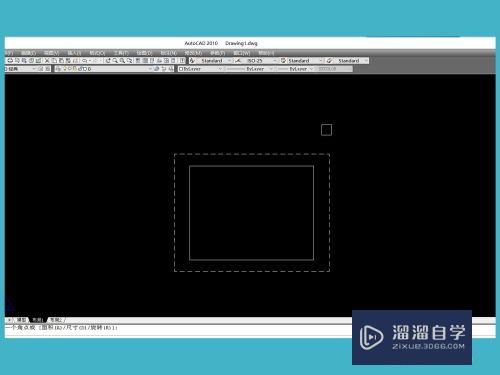Toggle layer 0 on/off light bulb
Image resolution: width=500 pixels, height=375 pixels.
click(65, 69)
